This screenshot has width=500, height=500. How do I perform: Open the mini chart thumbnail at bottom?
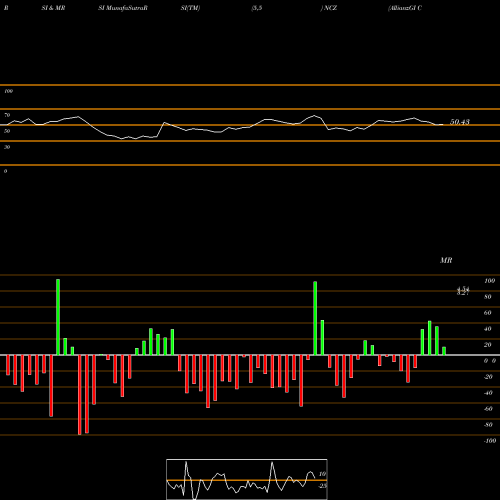[x=247, y=479]
